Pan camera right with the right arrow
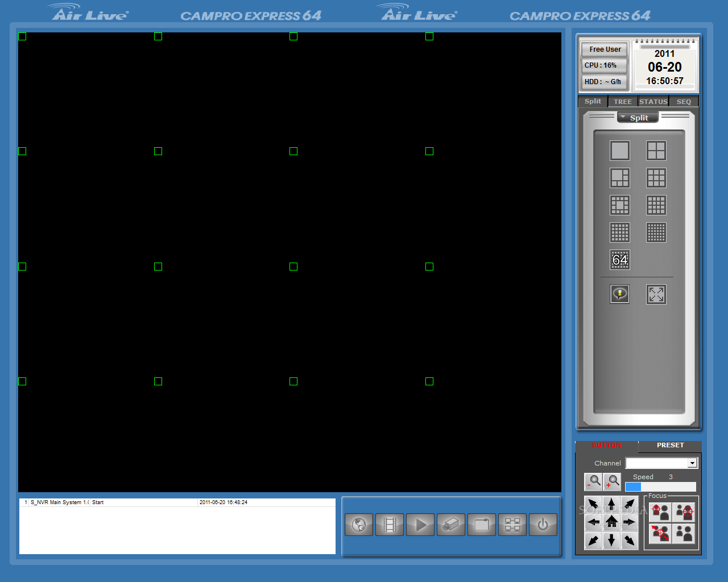 629,522
